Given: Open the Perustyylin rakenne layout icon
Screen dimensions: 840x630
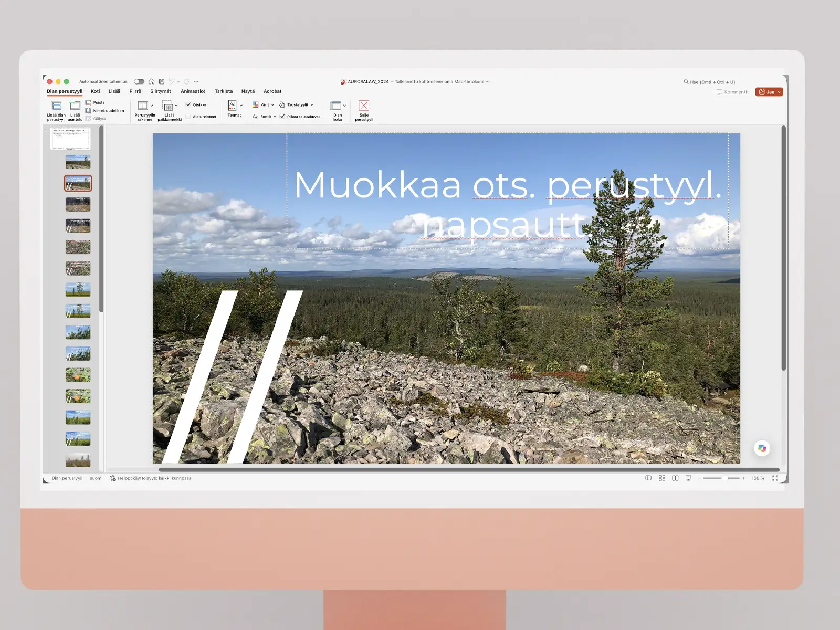Looking at the screenshot, I should (x=143, y=106).
